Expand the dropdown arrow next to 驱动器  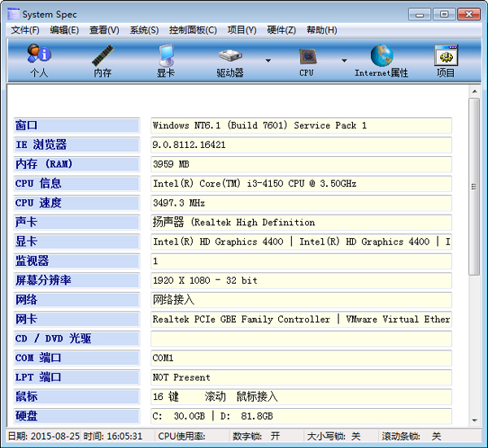268,61
